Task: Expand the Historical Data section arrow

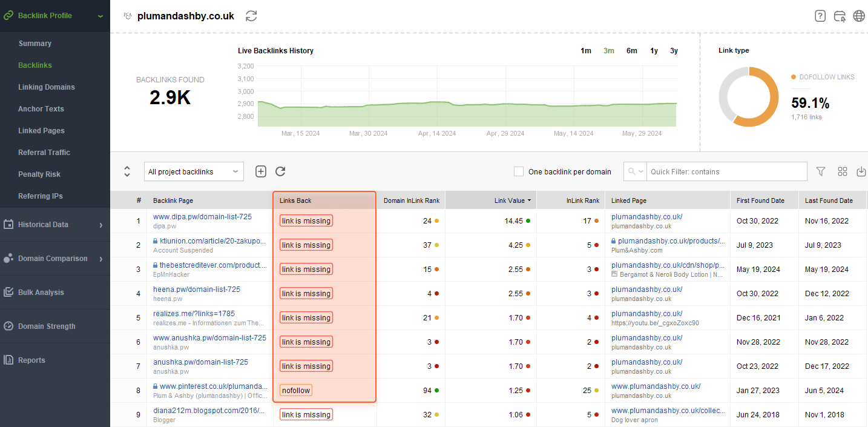Action: pos(101,225)
